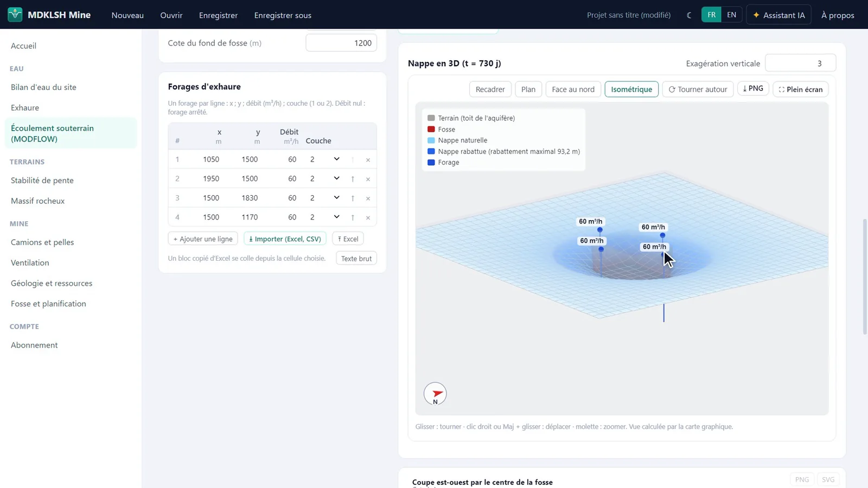Delete borehole row 1 with its ×
This screenshot has width=868, height=488.
(368, 160)
